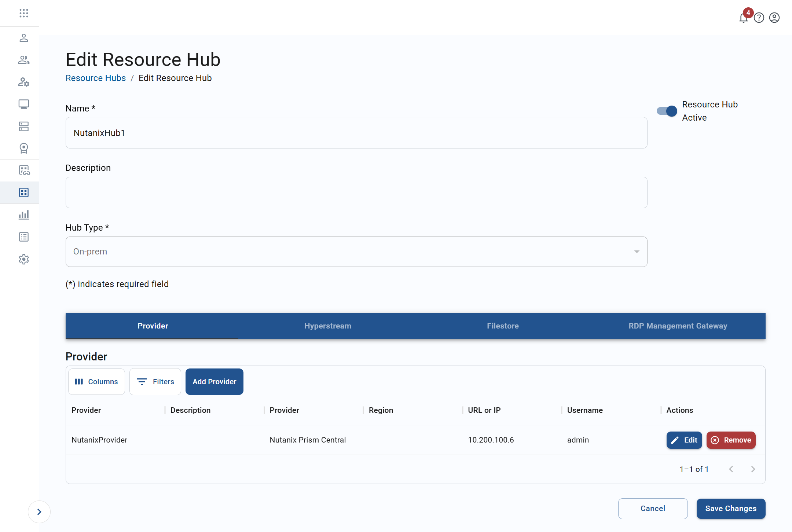Open the user groups sidebar icon
This screenshot has height=532, width=792.
(24, 60)
